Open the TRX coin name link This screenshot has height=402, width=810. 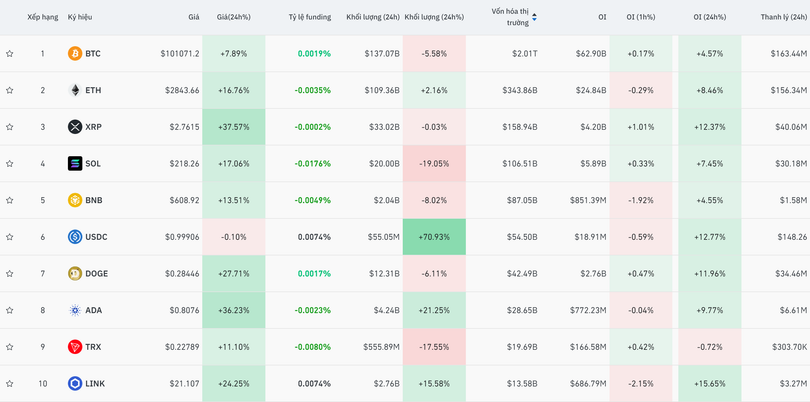93,347
